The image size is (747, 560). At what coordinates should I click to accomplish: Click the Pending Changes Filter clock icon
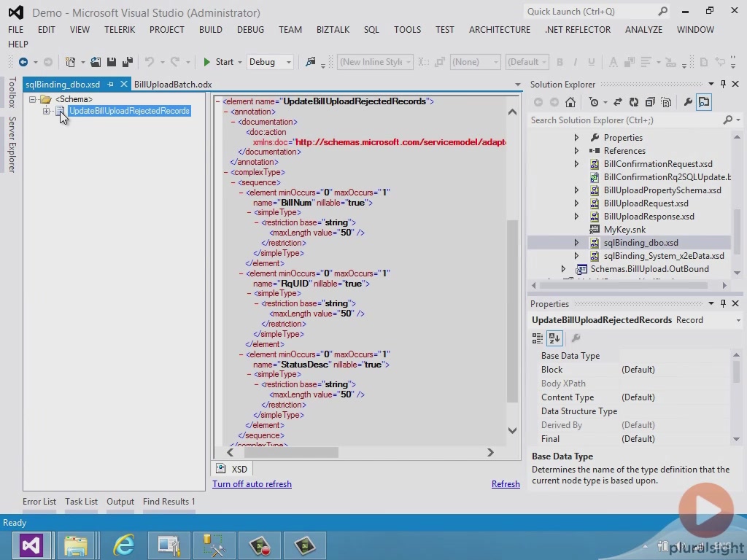[x=594, y=102]
